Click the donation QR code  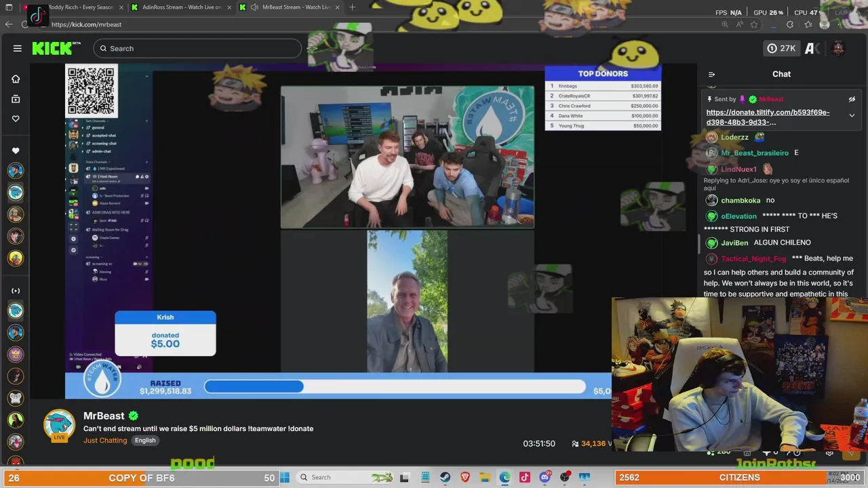92,91
